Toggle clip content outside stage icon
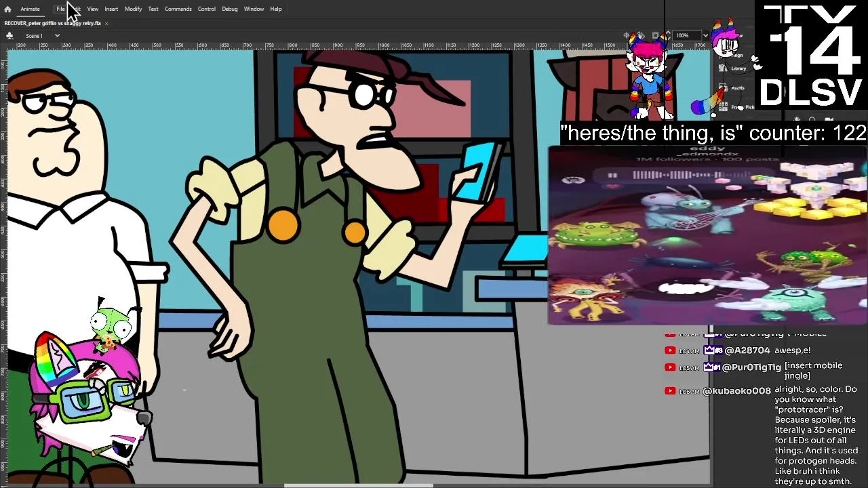The height and width of the screenshot is (488, 868). [656, 35]
